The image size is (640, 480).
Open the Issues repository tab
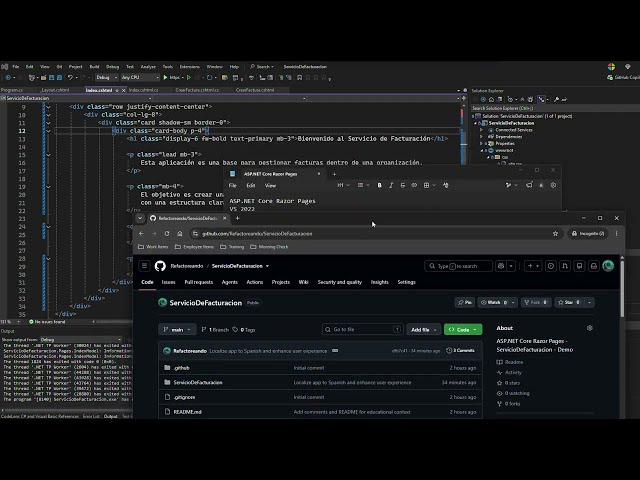168,282
